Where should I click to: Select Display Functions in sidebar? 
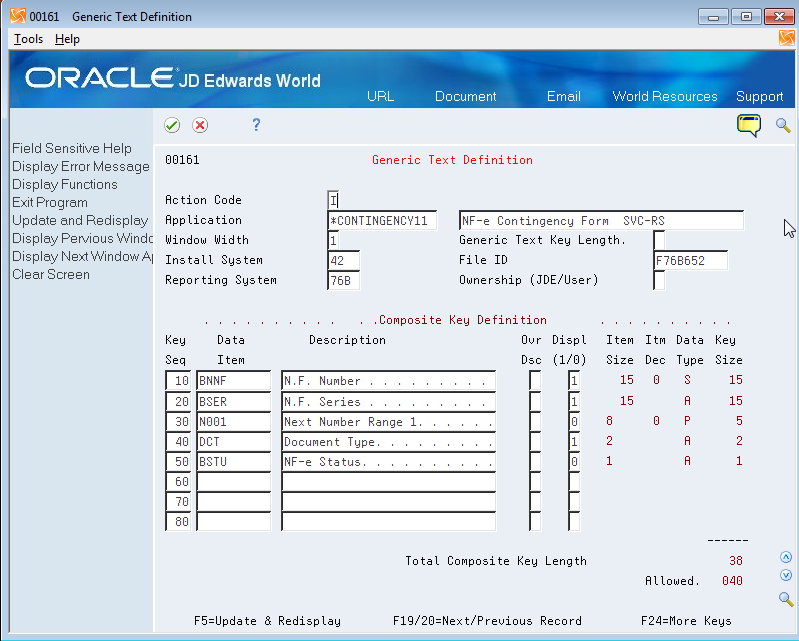click(65, 184)
